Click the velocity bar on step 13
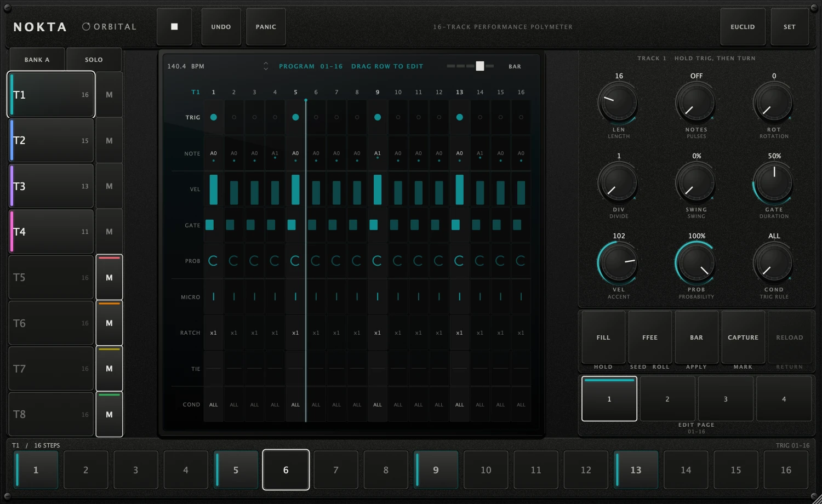 [x=459, y=190]
